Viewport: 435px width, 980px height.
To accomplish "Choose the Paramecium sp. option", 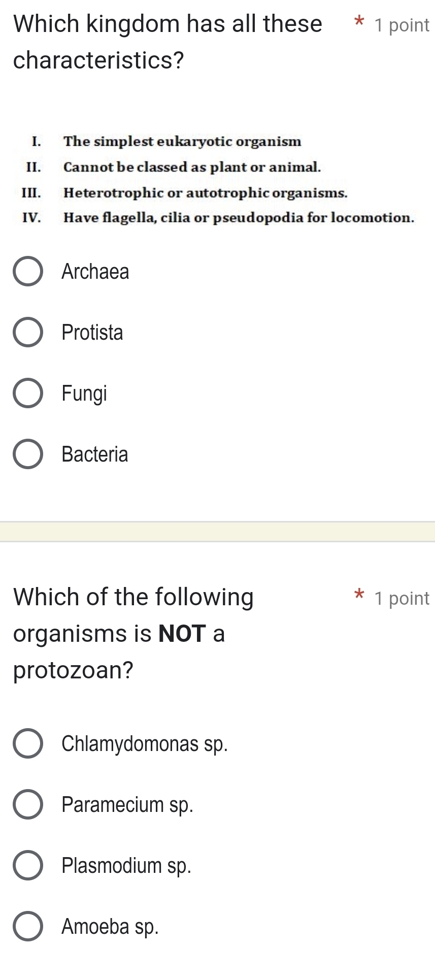I will [x=29, y=804].
